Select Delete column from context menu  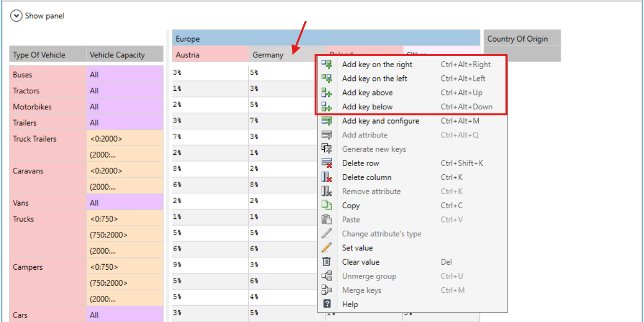click(412, 177)
